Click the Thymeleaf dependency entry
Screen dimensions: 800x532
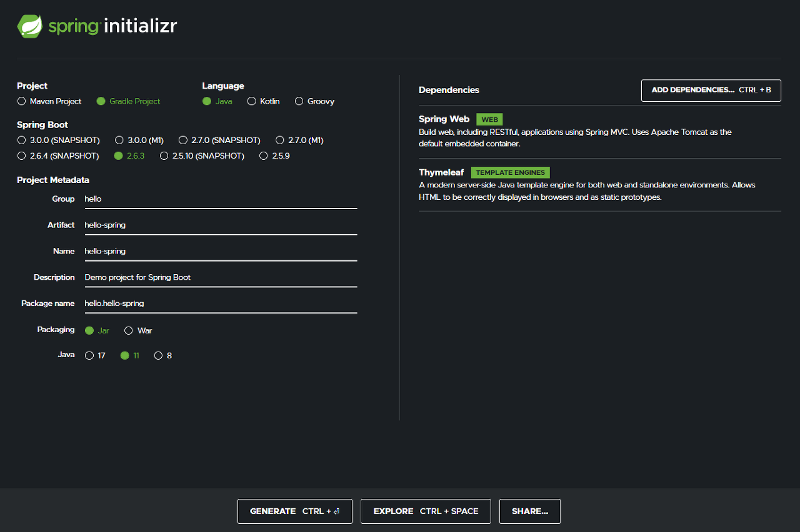coord(600,185)
